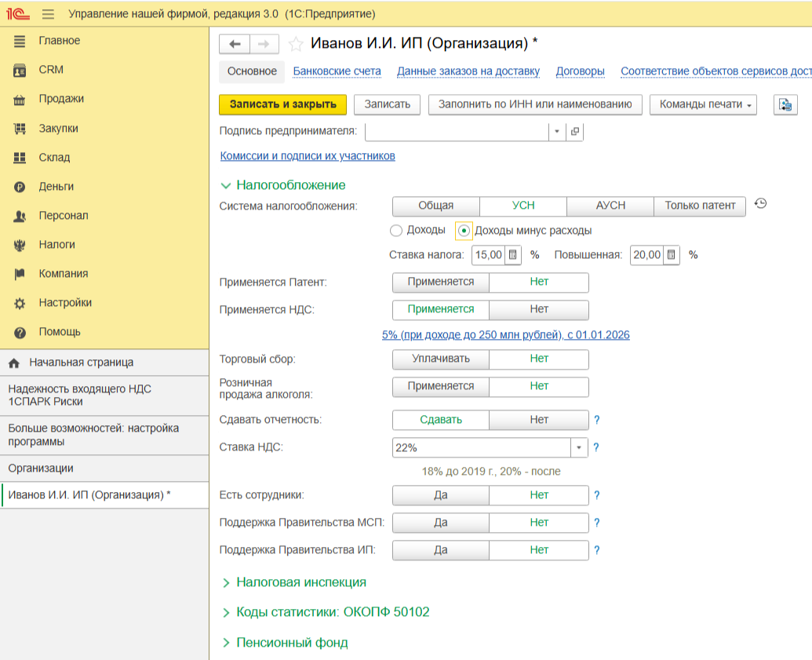This screenshot has width=812, height=660.
Task: Open taxation system history clock icon
Action: pyautogui.click(x=760, y=204)
